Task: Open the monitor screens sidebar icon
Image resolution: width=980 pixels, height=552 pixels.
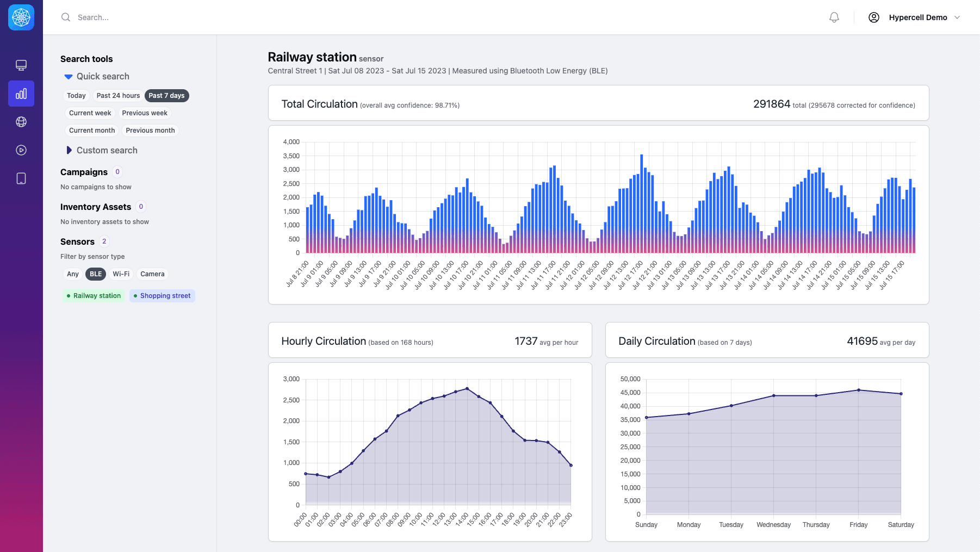Action: (21, 65)
